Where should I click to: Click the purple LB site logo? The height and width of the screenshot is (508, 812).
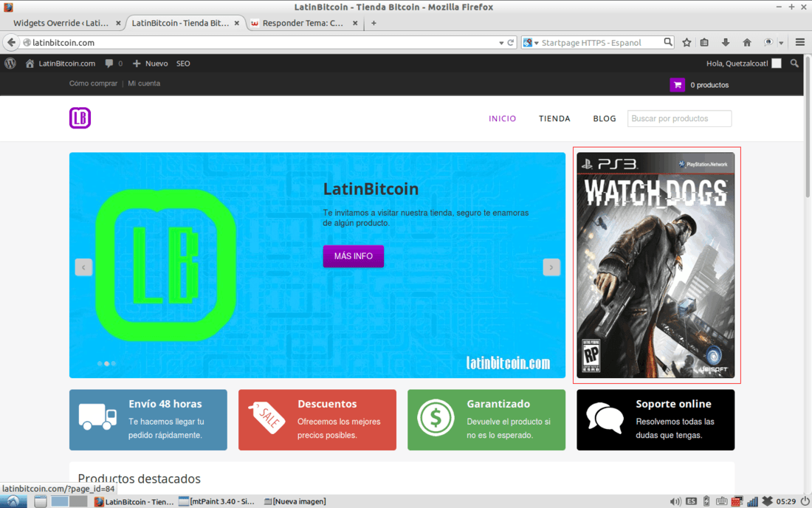(80, 118)
